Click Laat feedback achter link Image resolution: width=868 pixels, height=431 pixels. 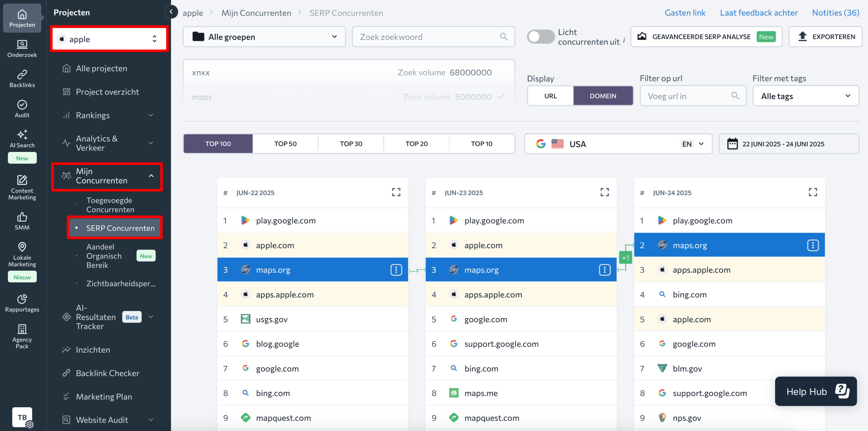point(759,13)
